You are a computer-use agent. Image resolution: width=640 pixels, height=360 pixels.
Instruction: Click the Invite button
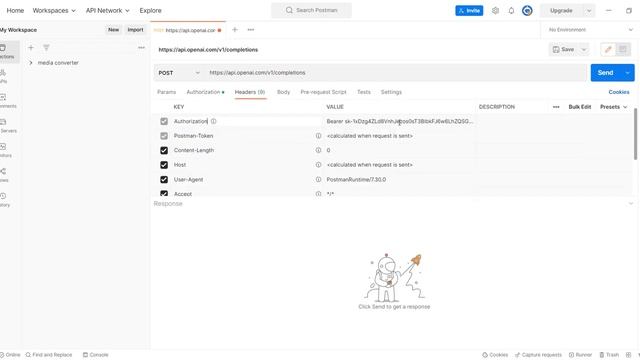pyautogui.click(x=469, y=11)
